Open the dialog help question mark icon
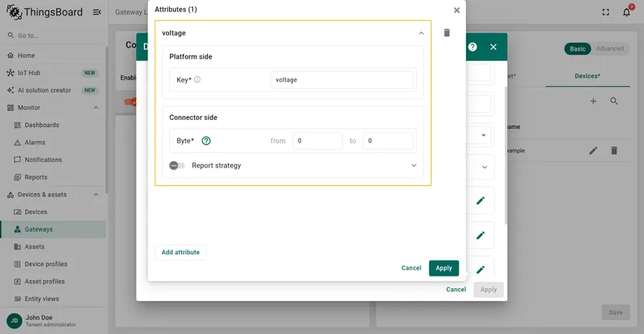 point(473,47)
